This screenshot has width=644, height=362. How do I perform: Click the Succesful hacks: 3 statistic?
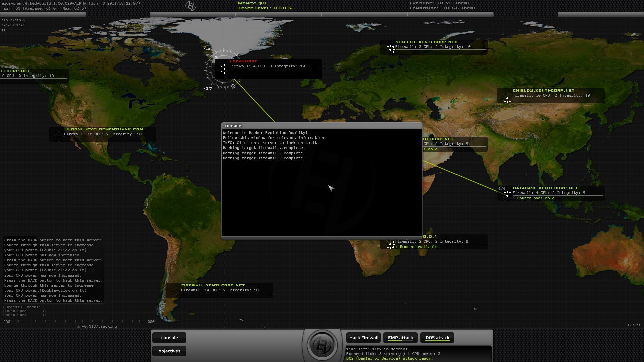click(24, 307)
